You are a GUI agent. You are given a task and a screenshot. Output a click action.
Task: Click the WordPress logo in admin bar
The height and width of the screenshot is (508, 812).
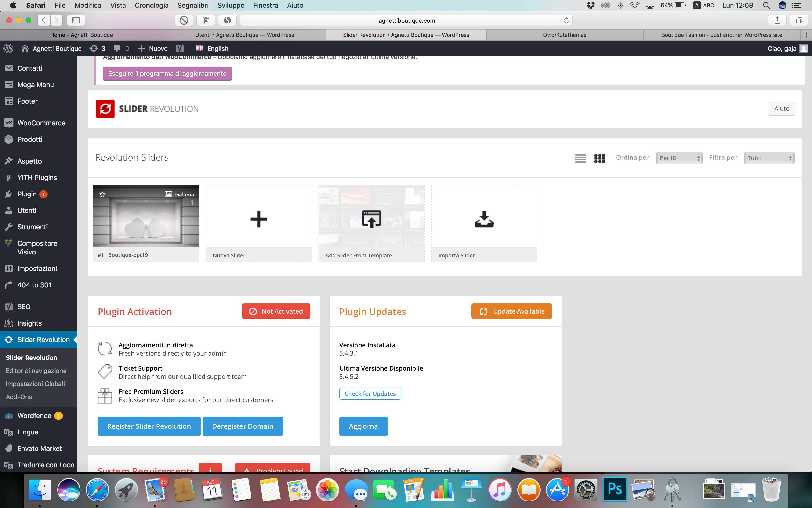pos(8,48)
